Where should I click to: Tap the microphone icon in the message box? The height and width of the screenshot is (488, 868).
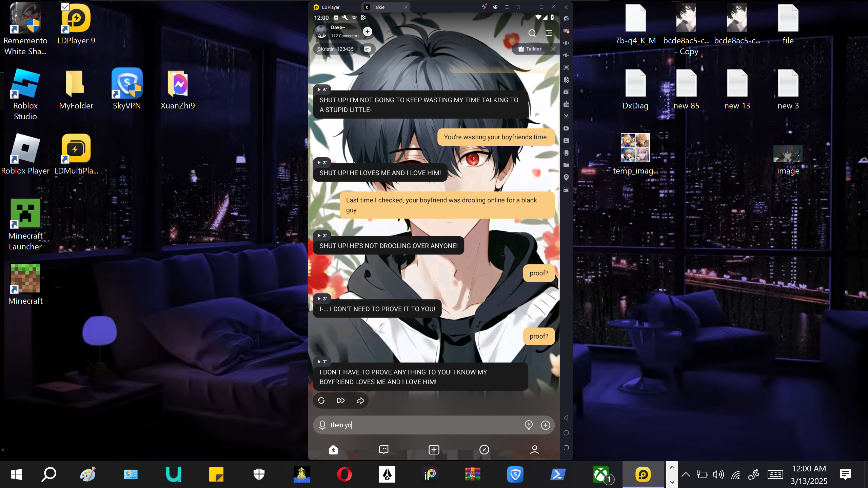[x=322, y=425]
